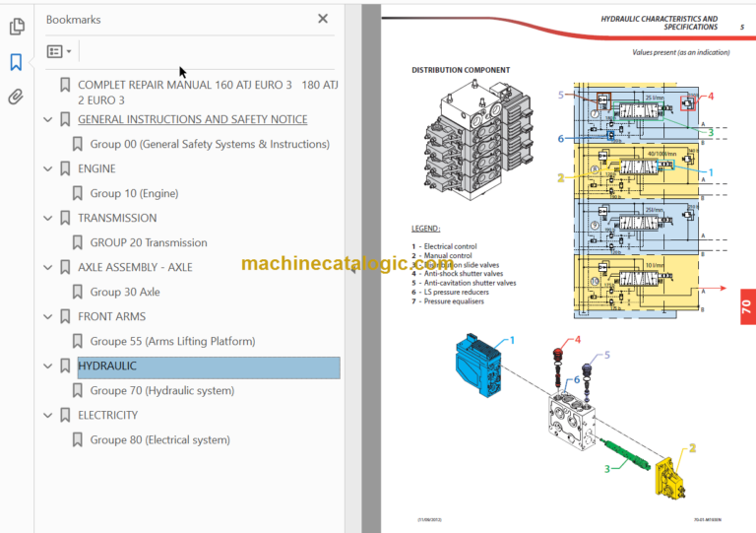Open Group 00 General Safety Systems bookmark

[x=209, y=144]
